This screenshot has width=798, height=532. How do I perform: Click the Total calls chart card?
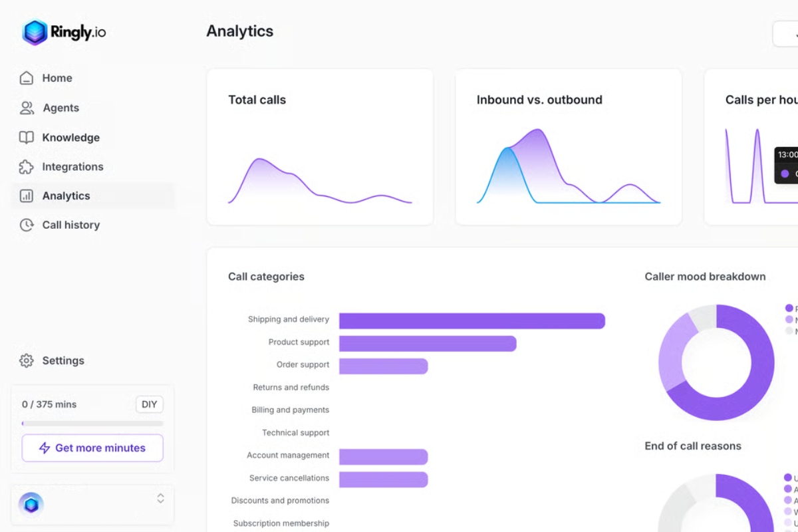click(x=320, y=147)
